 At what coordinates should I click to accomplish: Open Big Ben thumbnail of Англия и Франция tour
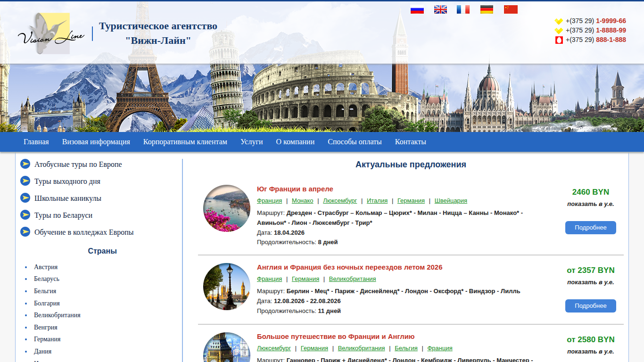point(227,287)
